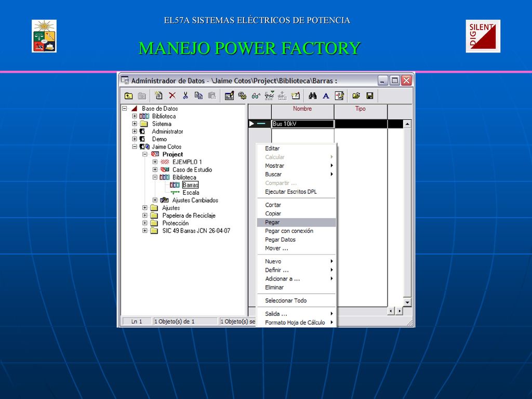The width and height of the screenshot is (532, 399).
Task: Click the open folder import icon
Action: [x=356, y=96]
